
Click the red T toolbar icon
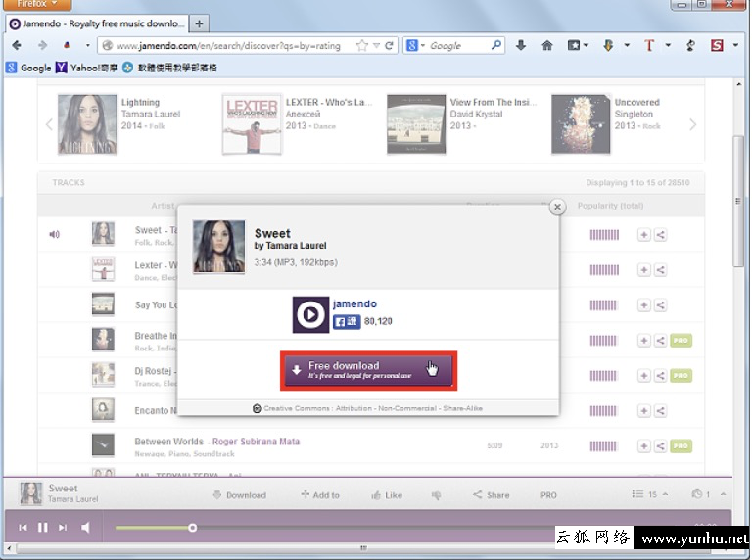click(x=649, y=45)
